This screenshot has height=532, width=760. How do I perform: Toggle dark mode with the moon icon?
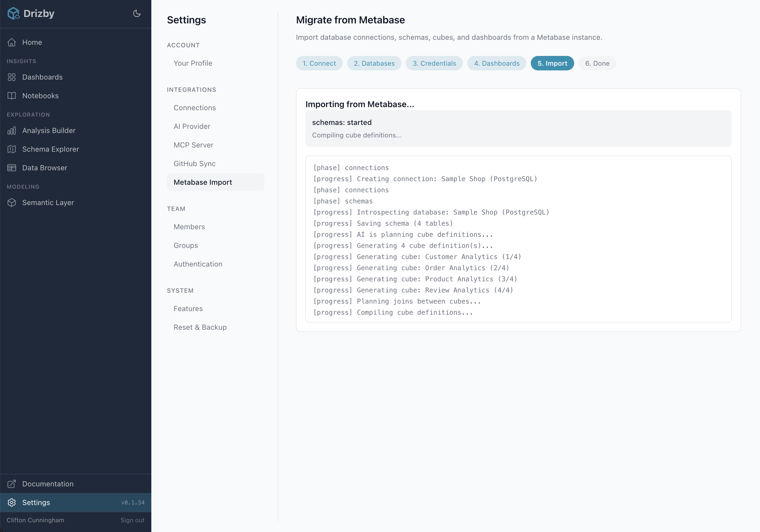(x=137, y=13)
